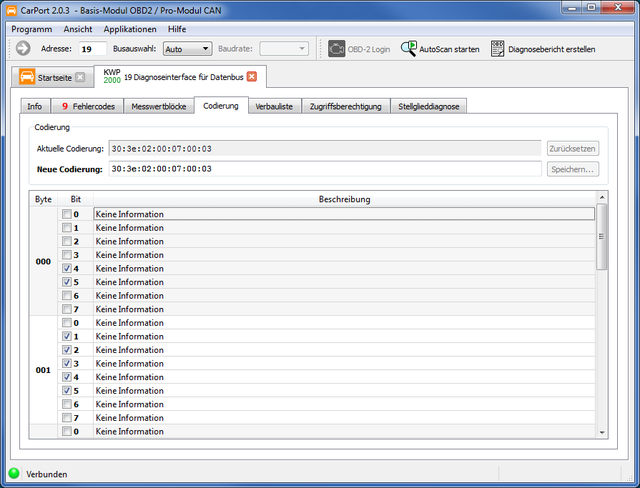Click the green connection status indicator
640x488 pixels.
(x=14, y=473)
